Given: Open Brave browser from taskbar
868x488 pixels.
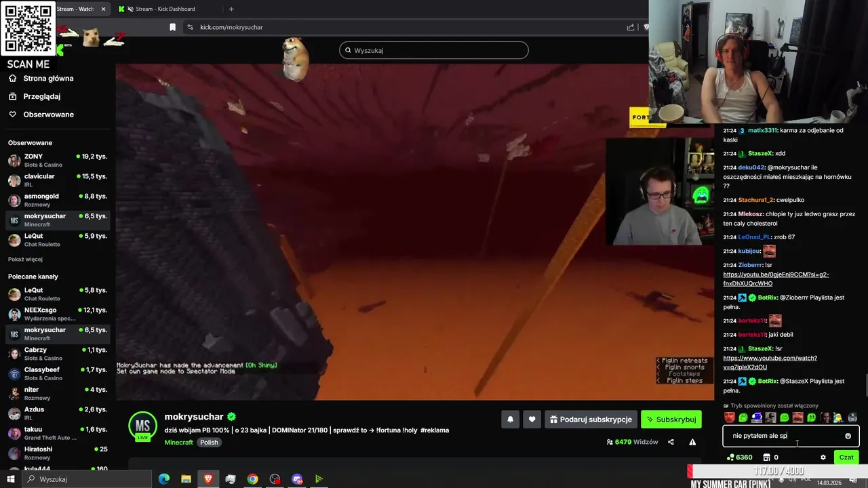Looking at the screenshot, I should (208, 479).
